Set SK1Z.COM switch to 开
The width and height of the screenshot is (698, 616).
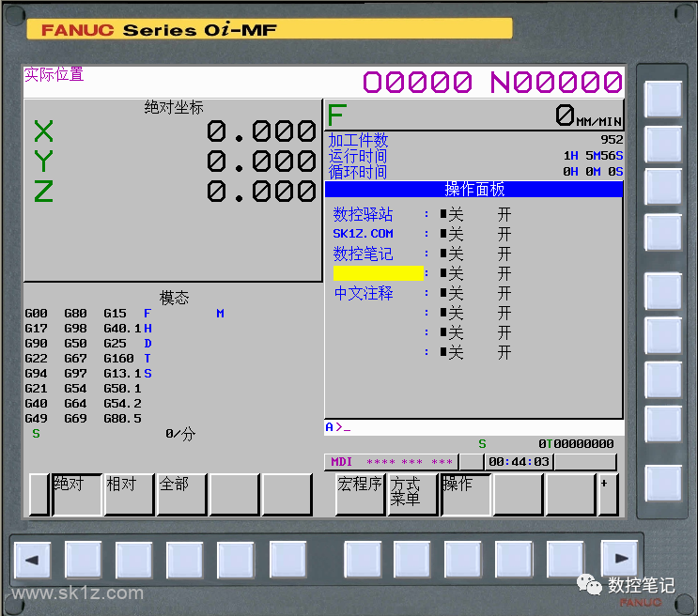click(x=504, y=234)
